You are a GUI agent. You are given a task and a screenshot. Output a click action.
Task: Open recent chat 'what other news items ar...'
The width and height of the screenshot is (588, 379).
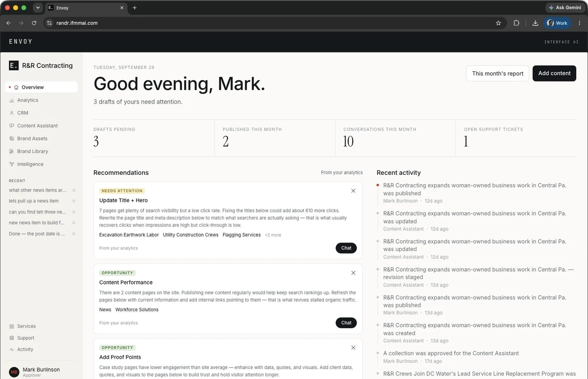(38, 190)
